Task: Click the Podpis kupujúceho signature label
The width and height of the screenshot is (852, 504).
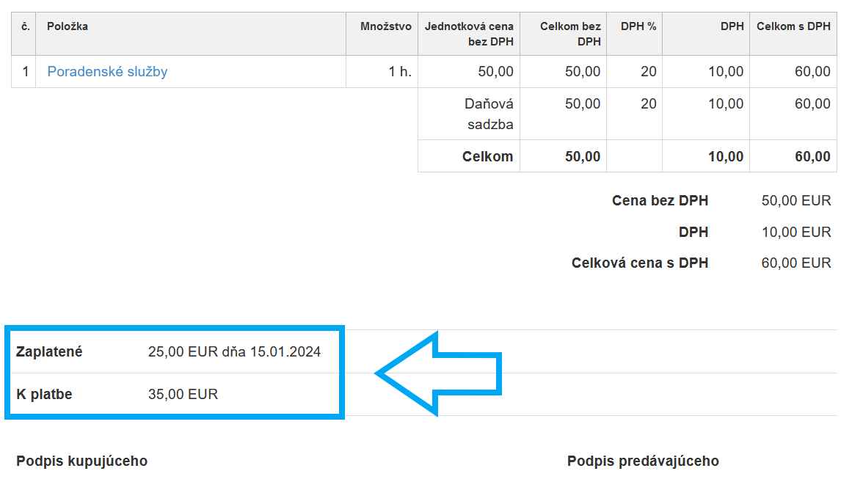Action: point(81,461)
